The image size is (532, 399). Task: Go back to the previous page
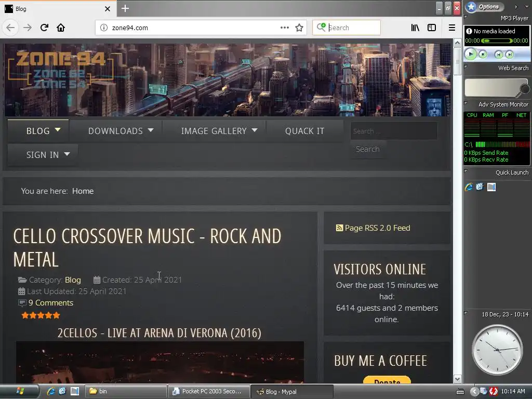pyautogui.click(x=10, y=28)
